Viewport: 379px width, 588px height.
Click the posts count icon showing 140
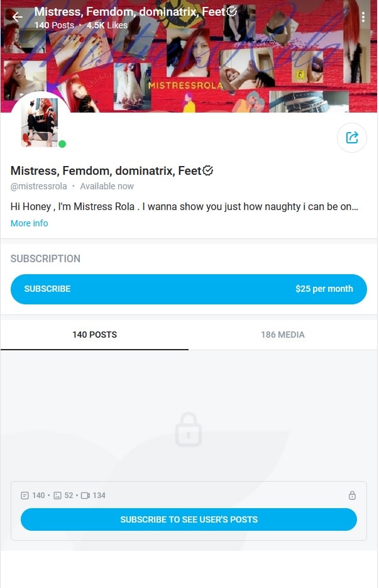[25, 496]
